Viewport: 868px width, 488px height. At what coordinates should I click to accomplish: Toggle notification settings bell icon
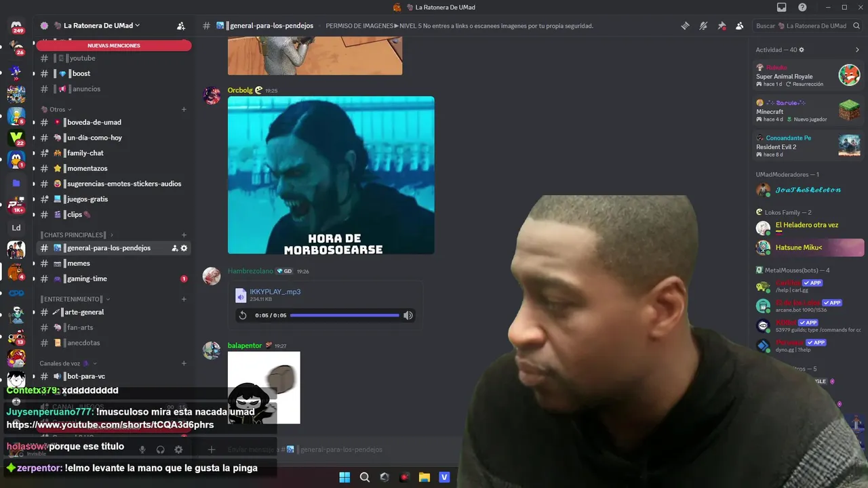coord(704,26)
